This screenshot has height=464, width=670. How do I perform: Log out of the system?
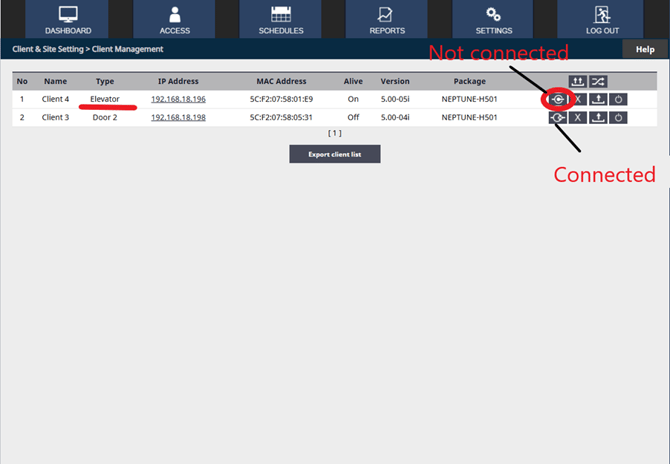(602, 19)
